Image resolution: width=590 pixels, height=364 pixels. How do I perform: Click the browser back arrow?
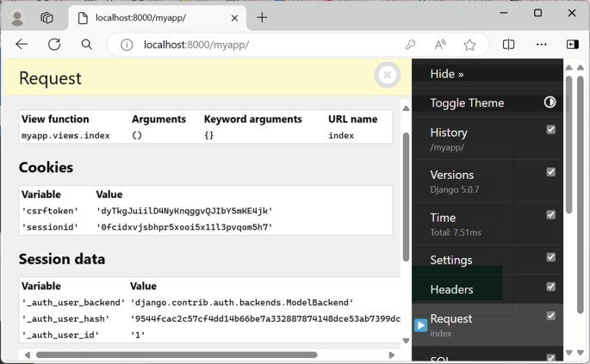(x=22, y=45)
